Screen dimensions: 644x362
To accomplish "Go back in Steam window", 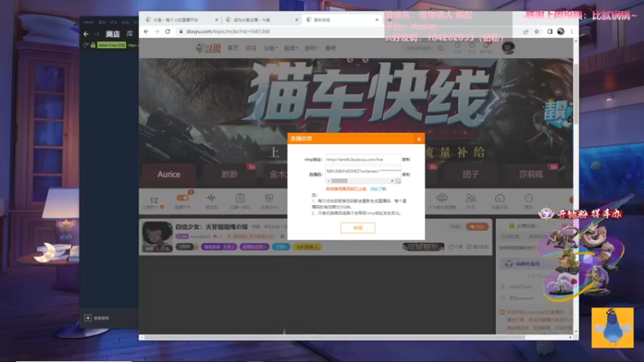I will 86,34.
